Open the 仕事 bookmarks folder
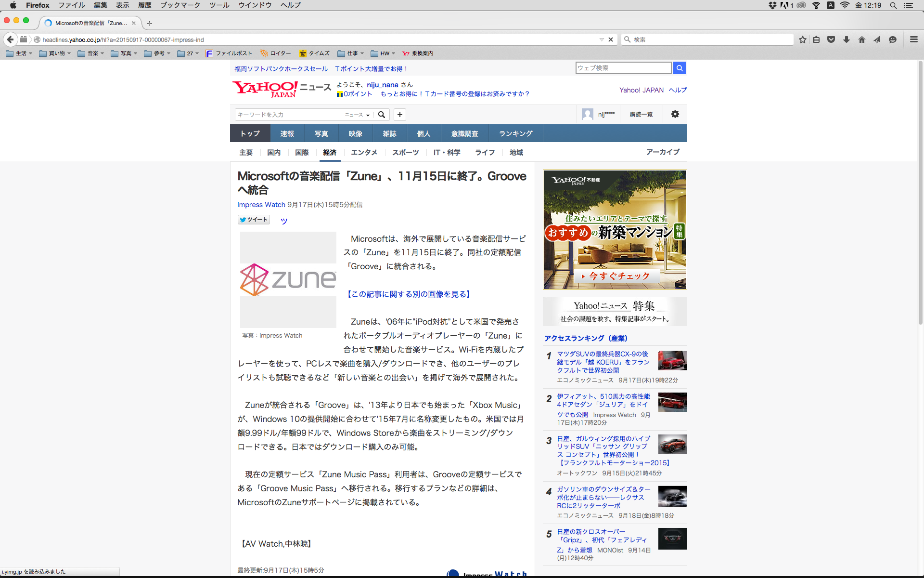Image resolution: width=924 pixels, height=578 pixels. click(x=351, y=53)
